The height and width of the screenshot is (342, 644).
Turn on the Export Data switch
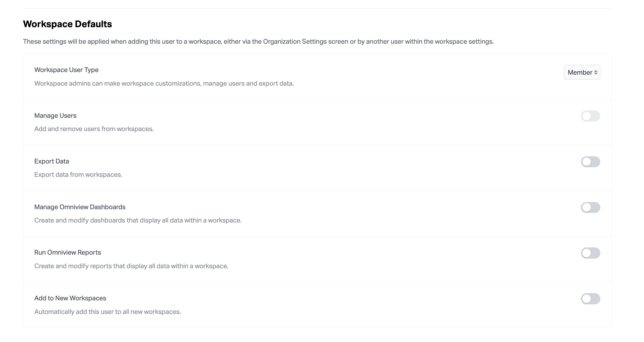(x=590, y=162)
